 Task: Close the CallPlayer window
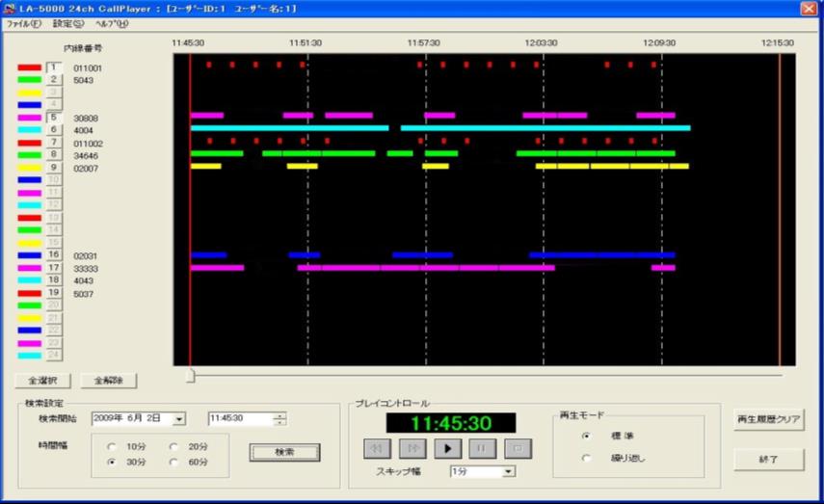pyautogui.click(x=810, y=9)
